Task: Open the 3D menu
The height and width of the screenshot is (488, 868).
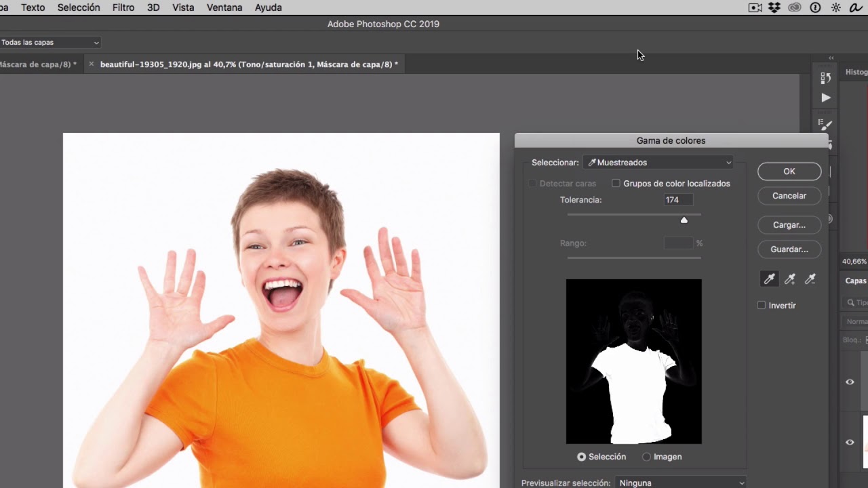Action: click(153, 7)
